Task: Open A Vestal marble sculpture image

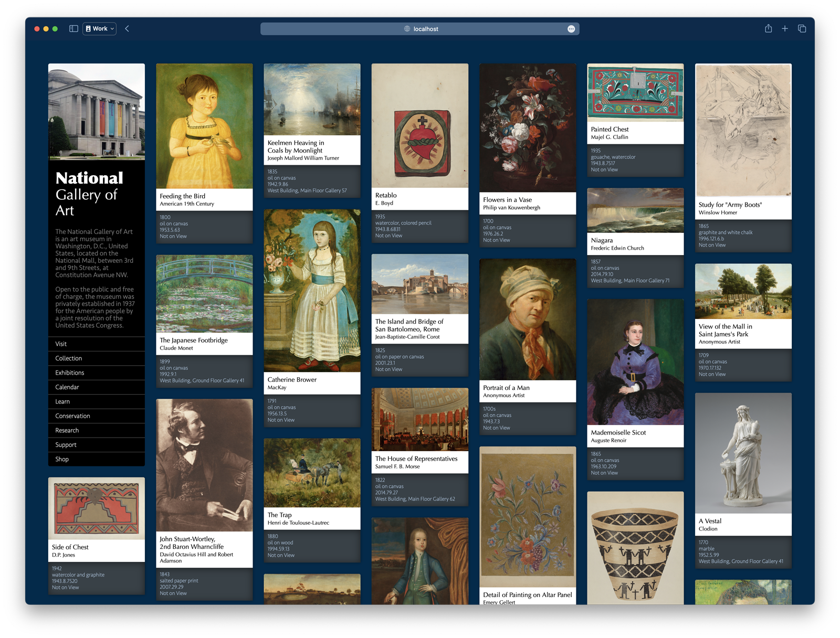Action: (743, 453)
